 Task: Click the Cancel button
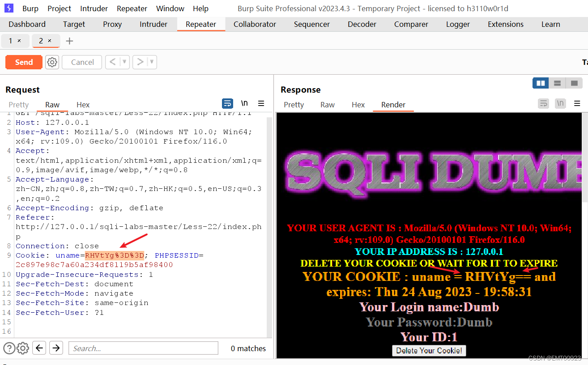coord(82,62)
